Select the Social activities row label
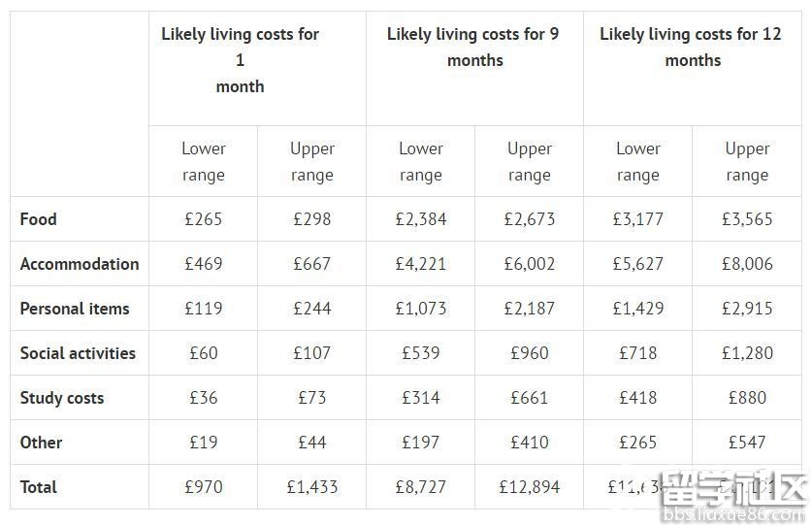This screenshot has width=812, height=526. 78,353
